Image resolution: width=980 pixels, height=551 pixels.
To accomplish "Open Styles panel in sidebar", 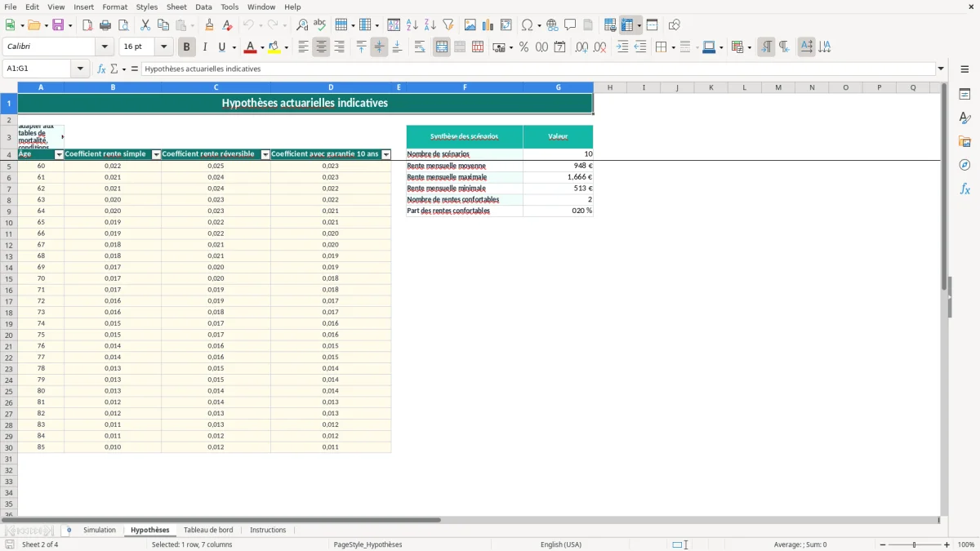I will pyautogui.click(x=964, y=118).
